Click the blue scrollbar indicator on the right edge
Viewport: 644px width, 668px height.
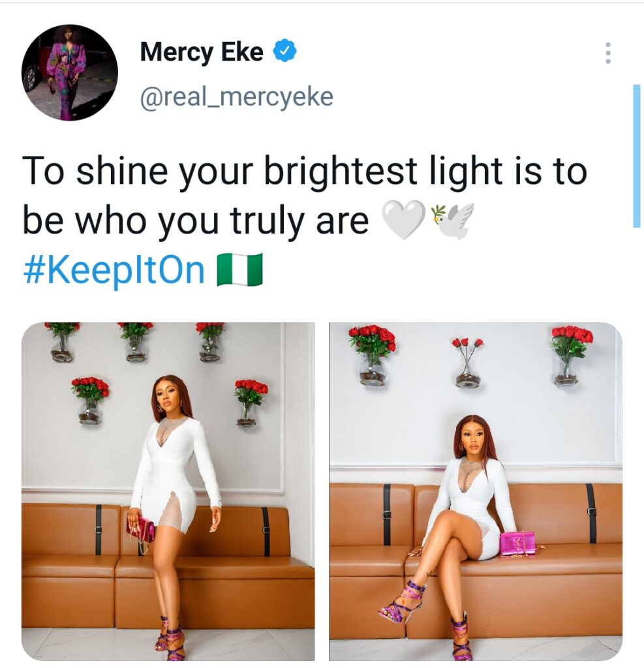[x=636, y=155]
